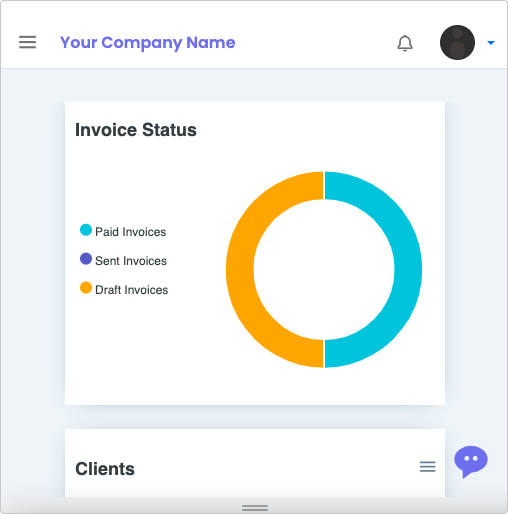Click the Invoice Status heading
This screenshot has height=514, width=508.
point(136,130)
